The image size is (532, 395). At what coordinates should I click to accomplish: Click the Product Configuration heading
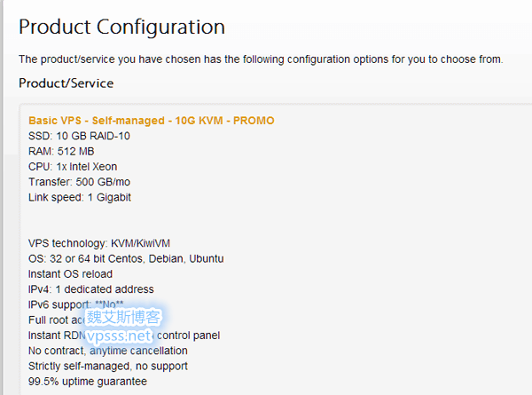(121, 27)
